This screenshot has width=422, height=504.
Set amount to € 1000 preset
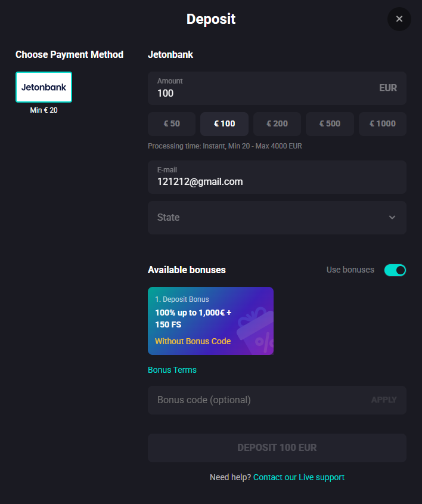[x=382, y=124]
